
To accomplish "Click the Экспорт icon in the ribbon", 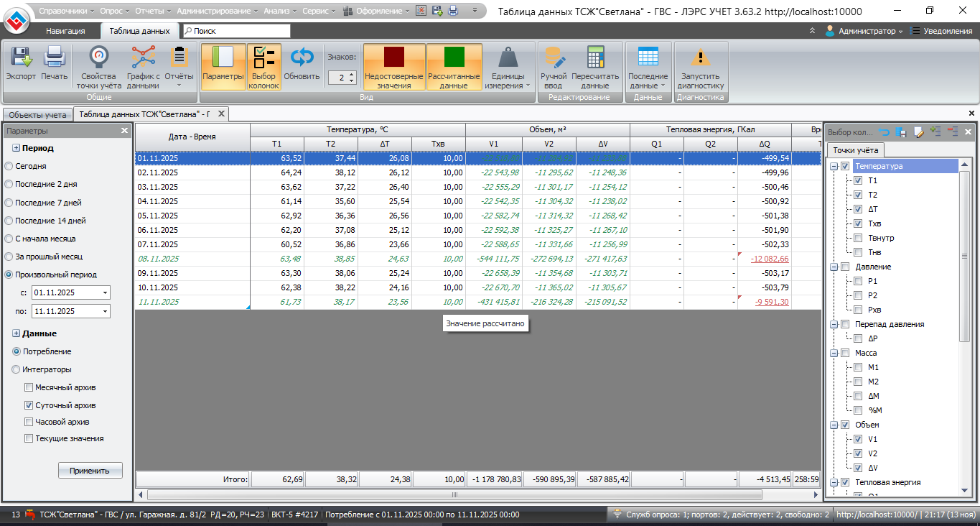I will pos(21,59).
